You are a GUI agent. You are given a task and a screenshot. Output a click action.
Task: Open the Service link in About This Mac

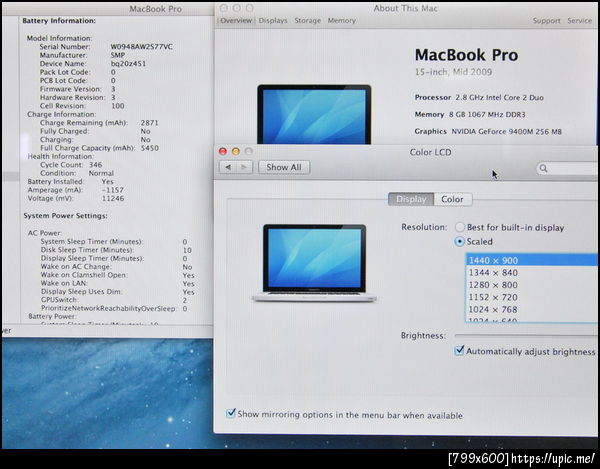(x=579, y=21)
